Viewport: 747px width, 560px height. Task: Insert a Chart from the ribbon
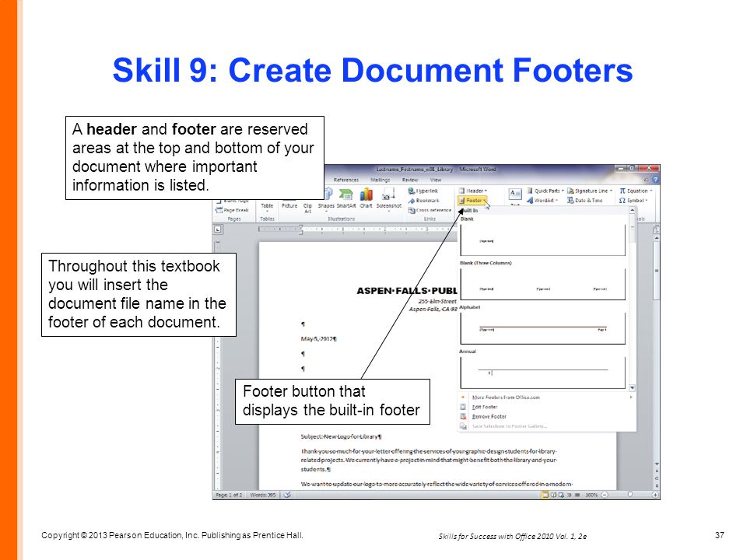(x=366, y=198)
